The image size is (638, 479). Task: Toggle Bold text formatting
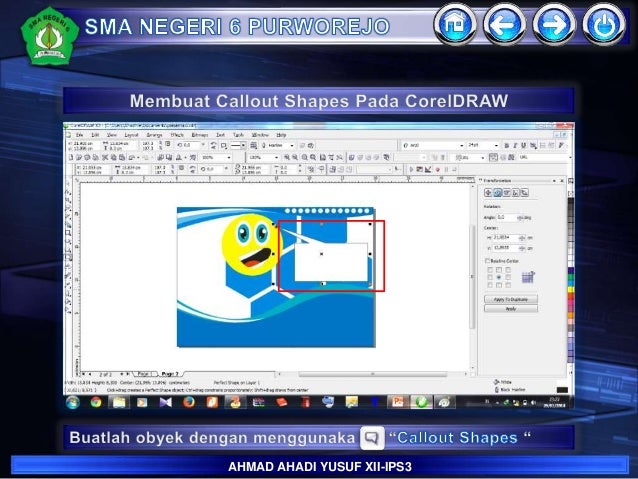[507, 145]
